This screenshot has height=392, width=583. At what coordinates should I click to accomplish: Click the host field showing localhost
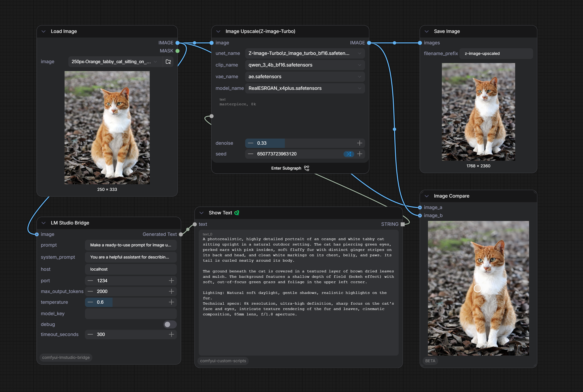(x=131, y=269)
